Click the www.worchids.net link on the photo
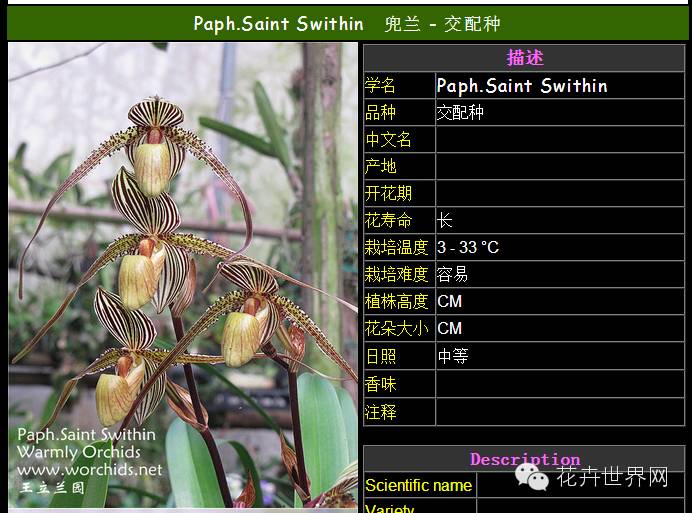Viewport: 692px width, 513px height. pos(89,469)
